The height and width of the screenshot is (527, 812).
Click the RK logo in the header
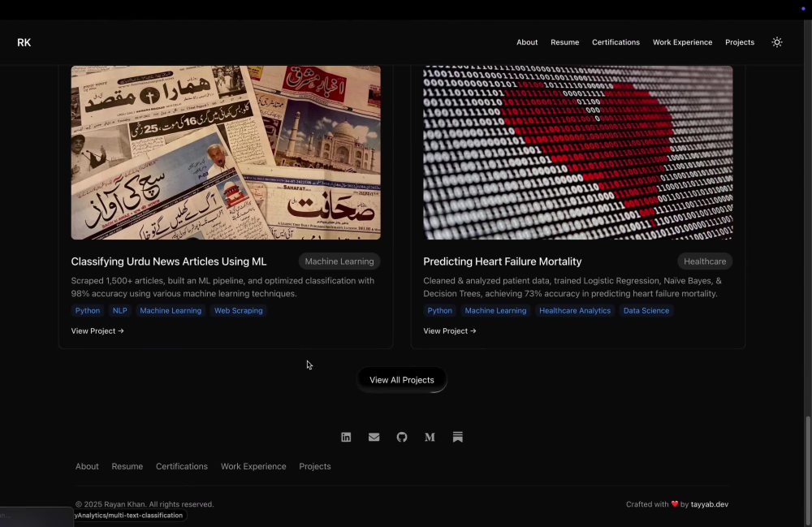[x=24, y=42]
